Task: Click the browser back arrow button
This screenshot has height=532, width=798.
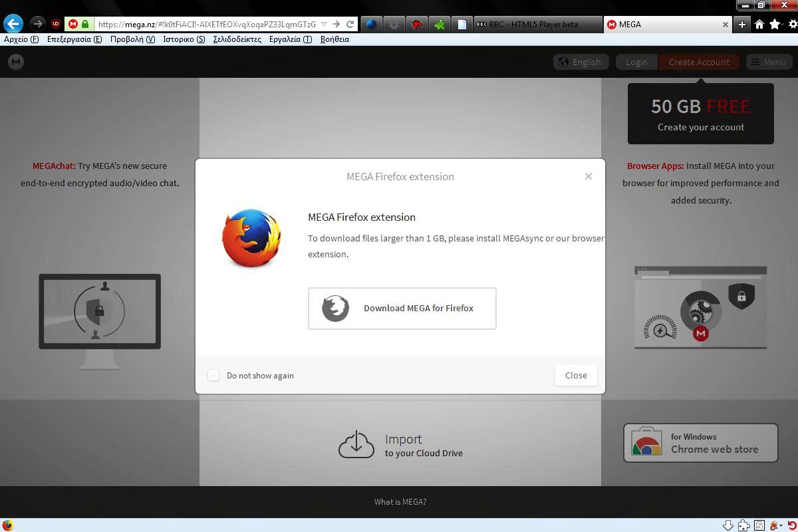Action: coord(13,24)
